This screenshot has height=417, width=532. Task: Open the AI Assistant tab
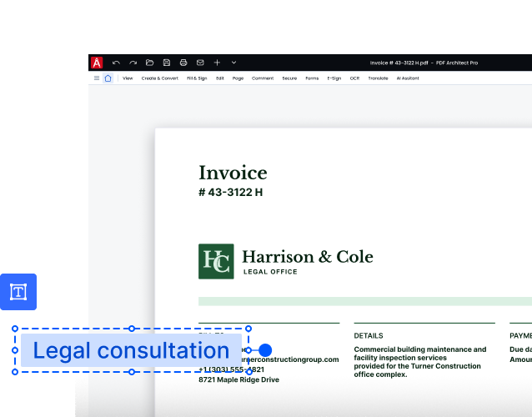coord(408,78)
